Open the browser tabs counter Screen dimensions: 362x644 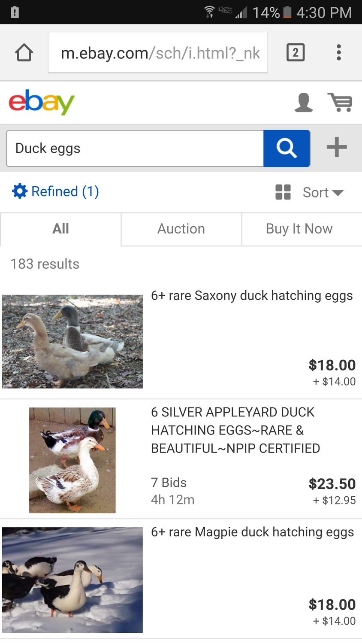click(x=295, y=53)
